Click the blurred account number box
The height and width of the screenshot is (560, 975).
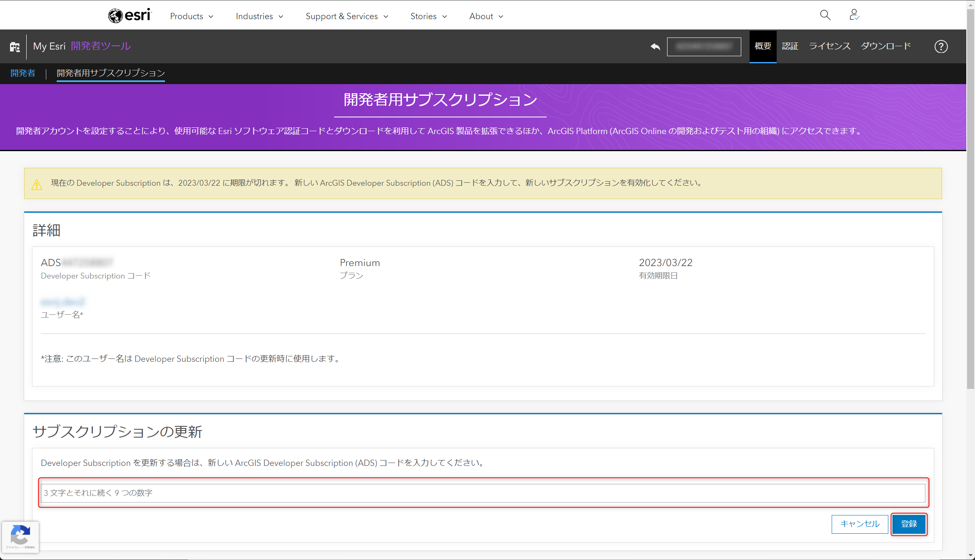tap(704, 46)
